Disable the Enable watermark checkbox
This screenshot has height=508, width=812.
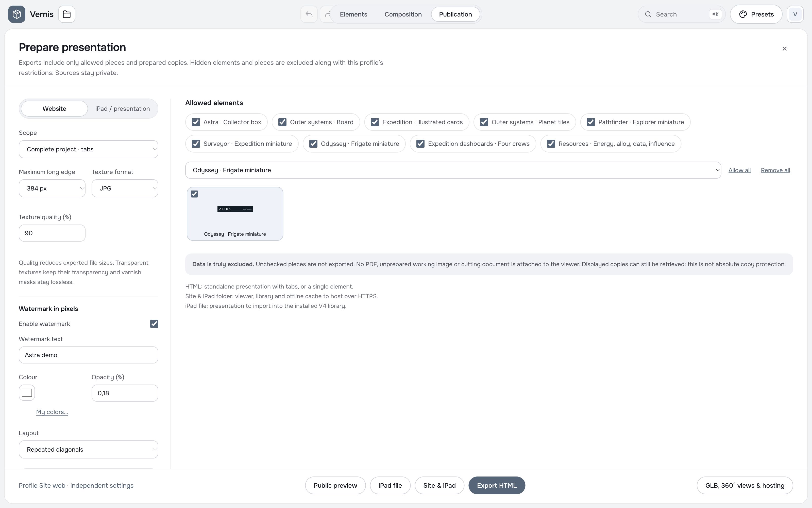154,324
